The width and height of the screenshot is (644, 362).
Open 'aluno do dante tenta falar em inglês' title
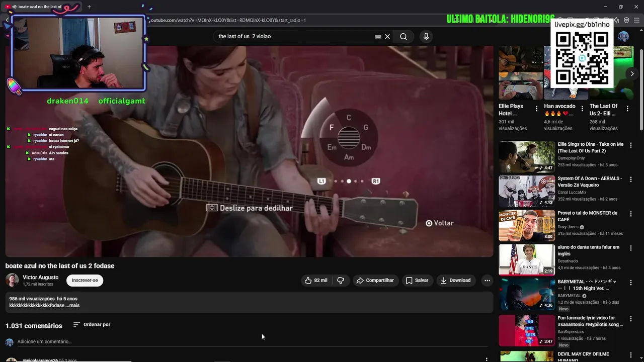(588, 250)
